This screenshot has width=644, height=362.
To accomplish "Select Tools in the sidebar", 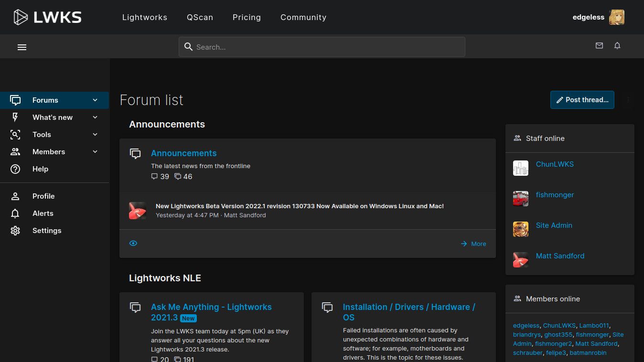I will coord(42,135).
